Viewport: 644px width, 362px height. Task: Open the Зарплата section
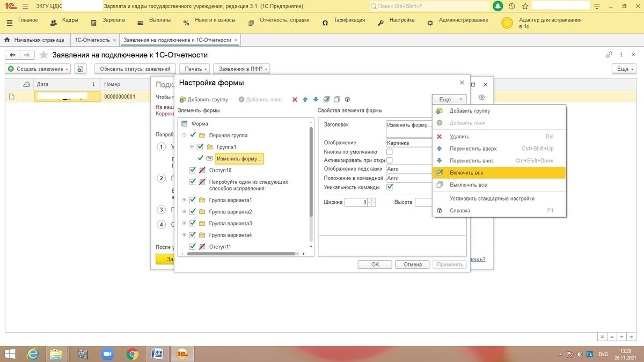(107, 22)
